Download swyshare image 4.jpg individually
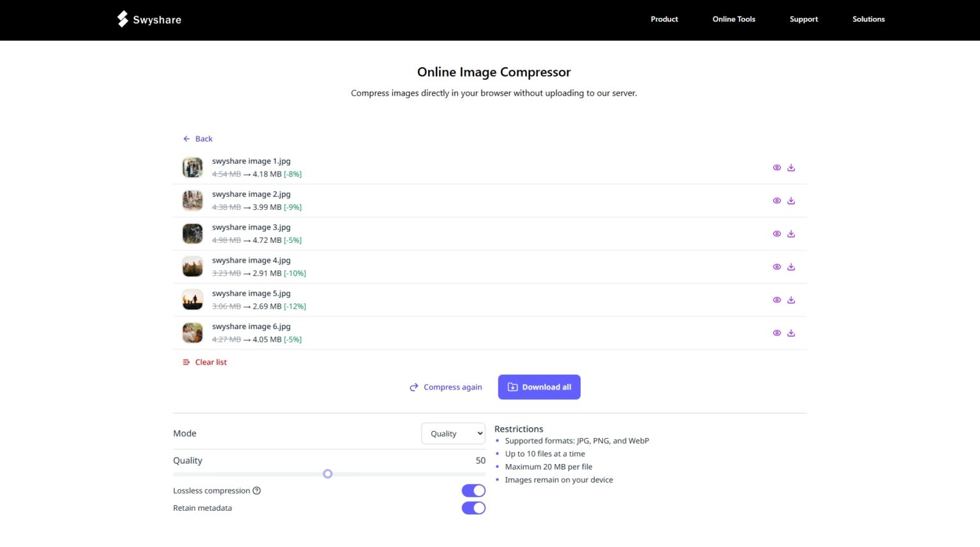This screenshot has height=547, width=980. [791, 266]
